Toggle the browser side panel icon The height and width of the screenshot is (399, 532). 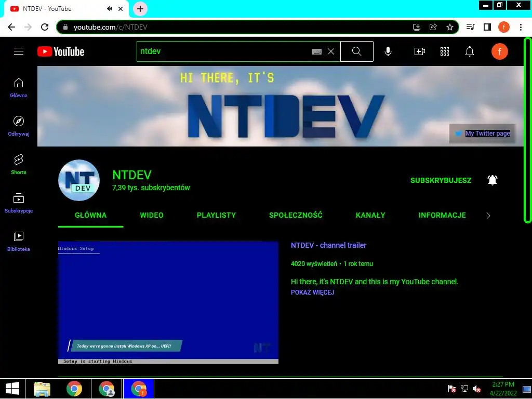tap(487, 27)
